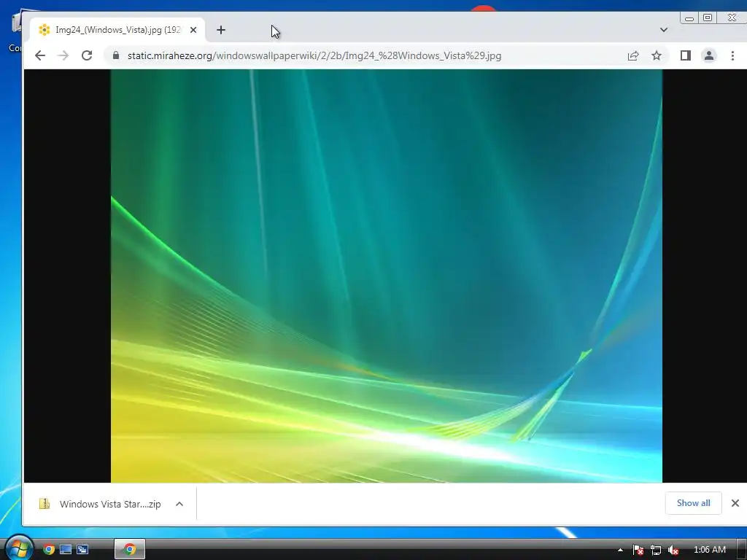Open the third pinned taskbar icon
The width and height of the screenshot is (747, 560).
[82, 550]
